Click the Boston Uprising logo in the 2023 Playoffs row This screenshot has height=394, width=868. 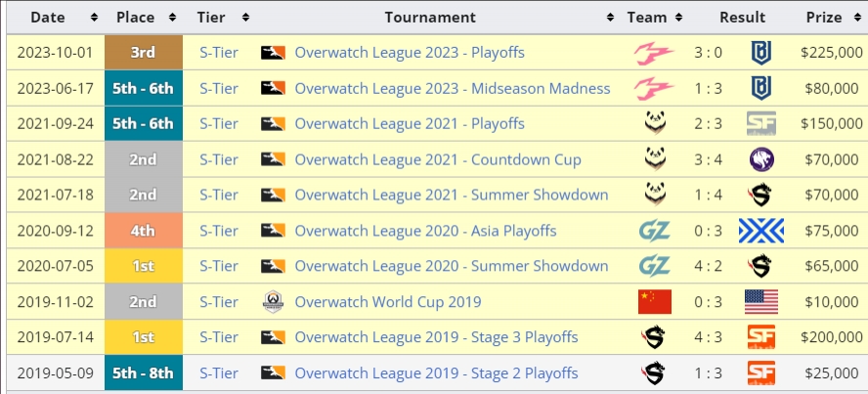click(x=761, y=53)
